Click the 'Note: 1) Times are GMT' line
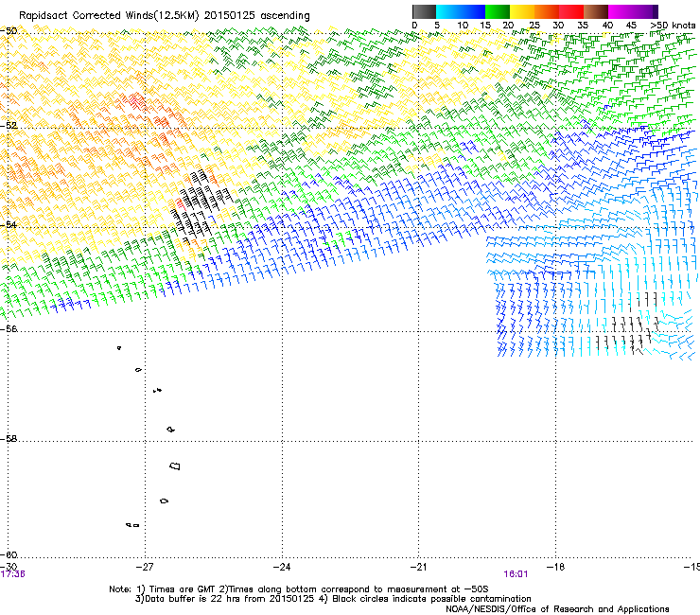Image resolution: width=700 pixels, height=615 pixels. pyautogui.click(x=299, y=589)
